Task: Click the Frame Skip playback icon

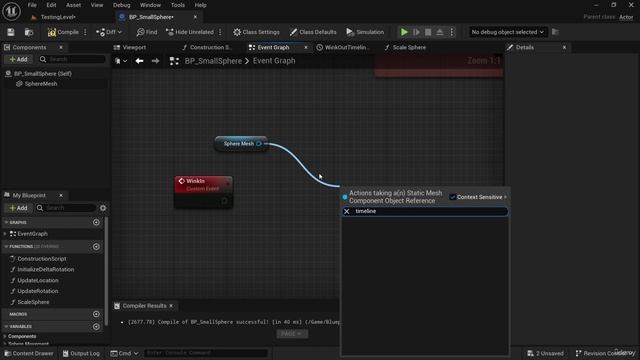Action: pos(416,32)
